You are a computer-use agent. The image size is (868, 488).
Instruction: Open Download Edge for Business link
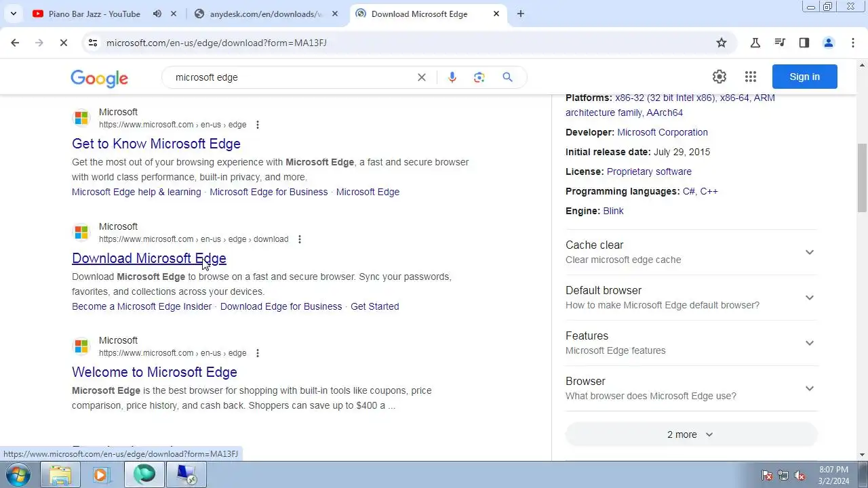click(x=281, y=306)
